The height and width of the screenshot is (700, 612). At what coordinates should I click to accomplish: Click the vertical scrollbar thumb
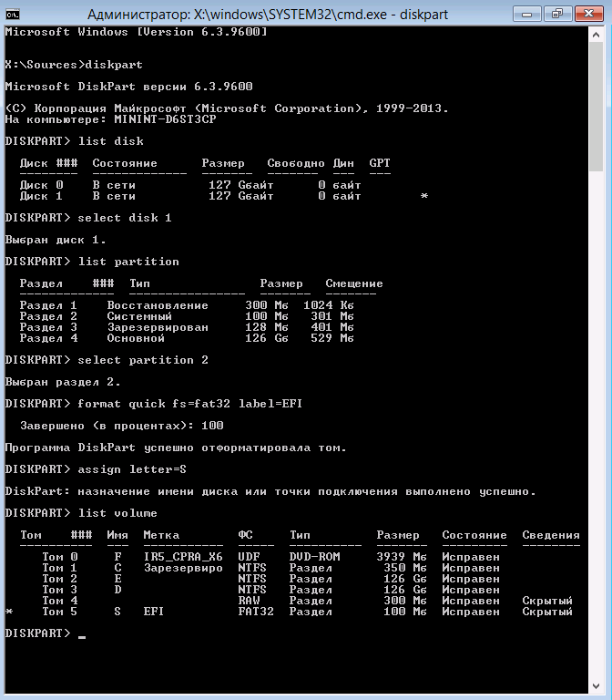(596, 107)
